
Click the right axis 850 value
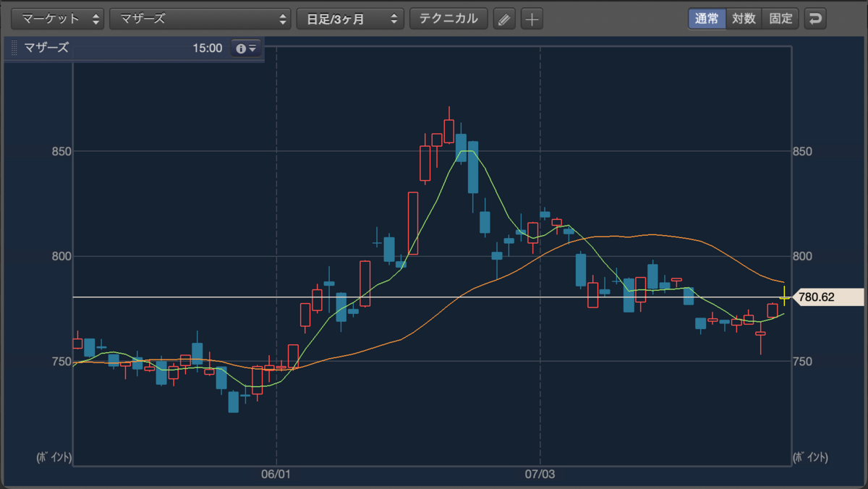[x=804, y=151]
